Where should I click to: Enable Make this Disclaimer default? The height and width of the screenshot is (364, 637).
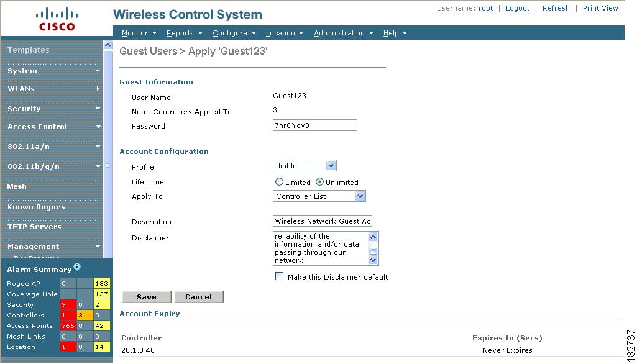pyautogui.click(x=279, y=277)
